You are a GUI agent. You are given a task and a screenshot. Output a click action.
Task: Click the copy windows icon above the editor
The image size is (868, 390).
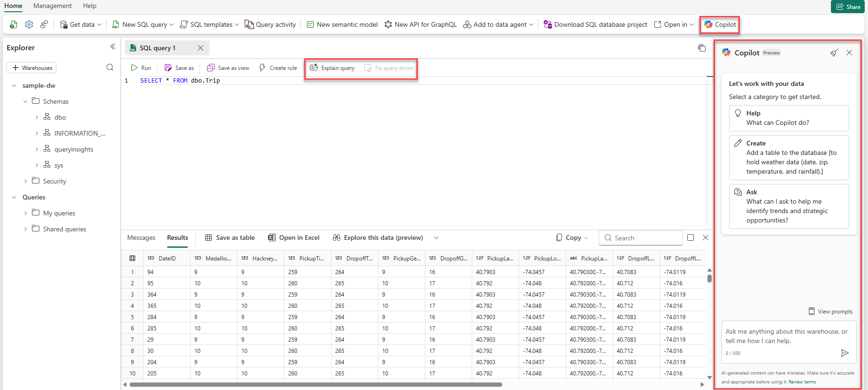[x=702, y=48]
